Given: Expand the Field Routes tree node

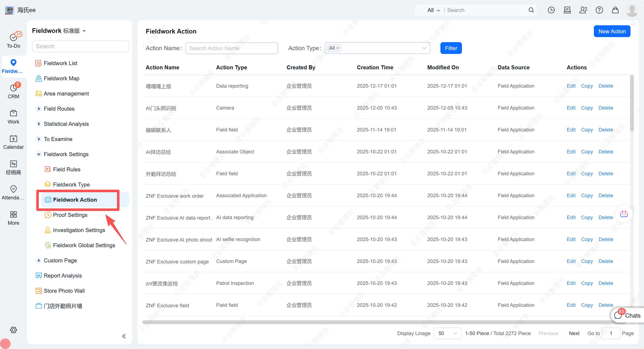Looking at the screenshot, I should 39,109.
